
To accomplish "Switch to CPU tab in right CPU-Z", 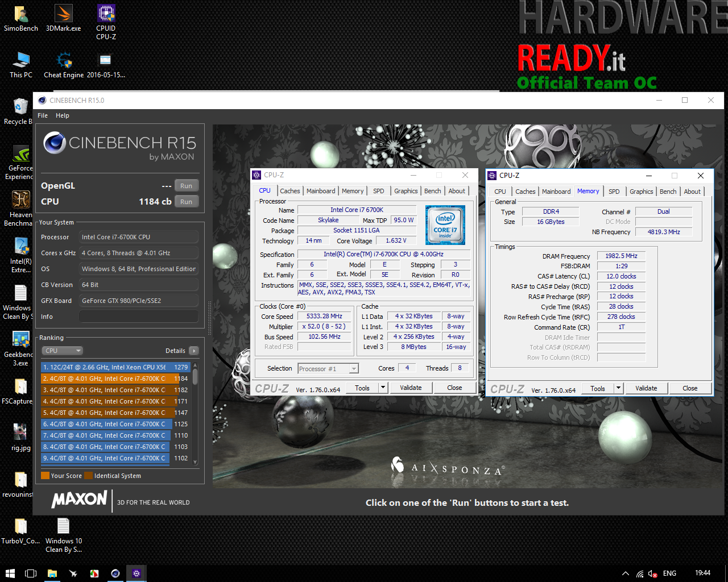I will [x=500, y=192].
